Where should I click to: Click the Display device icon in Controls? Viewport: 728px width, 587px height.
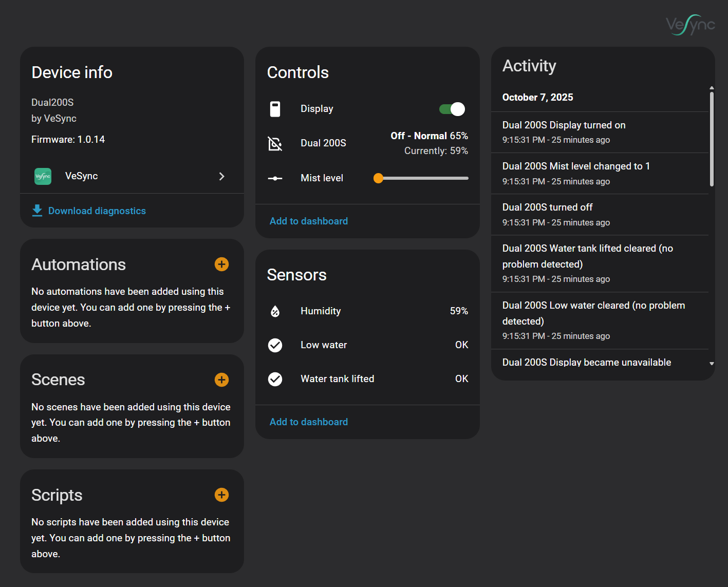pyautogui.click(x=275, y=109)
